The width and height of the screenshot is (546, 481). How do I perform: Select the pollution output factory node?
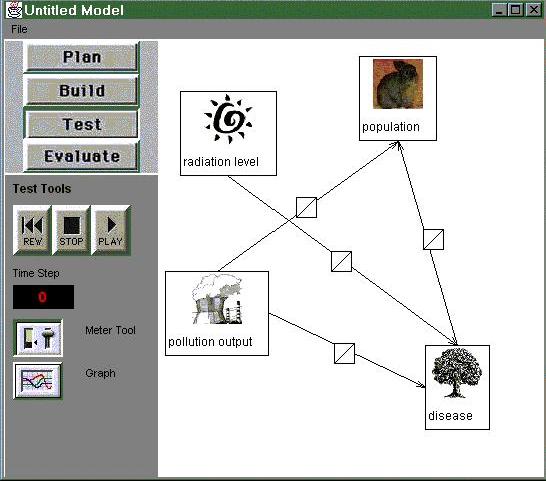point(217,313)
